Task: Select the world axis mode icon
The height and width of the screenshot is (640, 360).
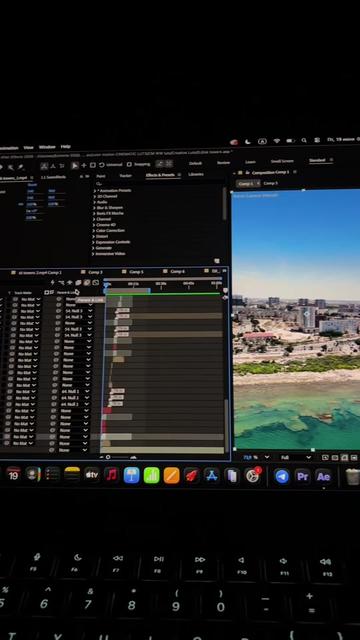Action: click(x=53, y=166)
